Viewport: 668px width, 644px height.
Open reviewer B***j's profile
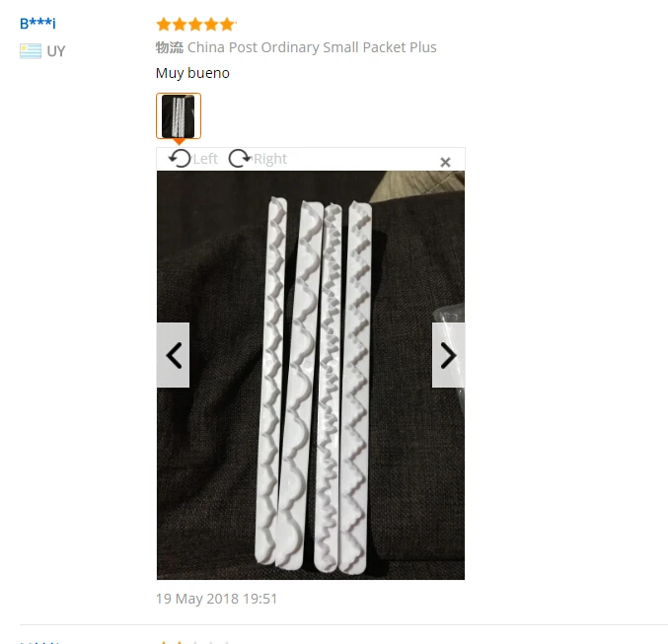click(37, 23)
